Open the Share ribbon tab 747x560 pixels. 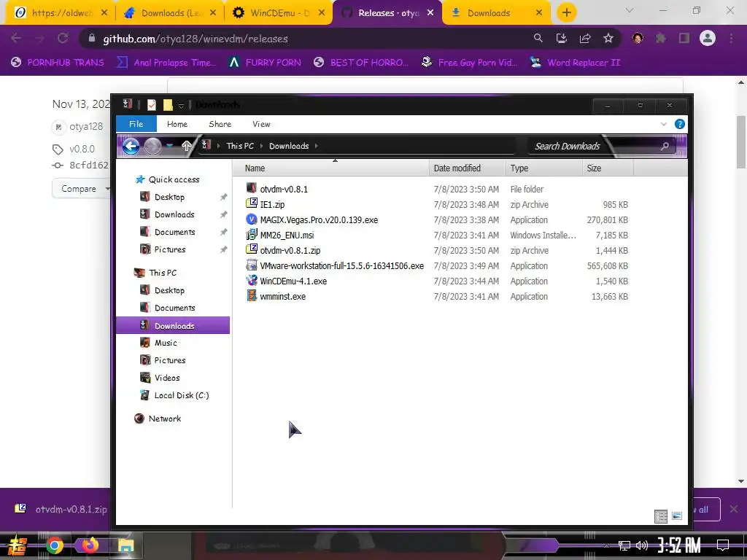tap(220, 124)
